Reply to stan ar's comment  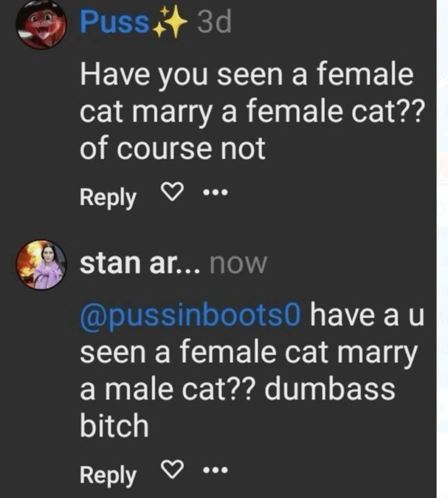108,475
